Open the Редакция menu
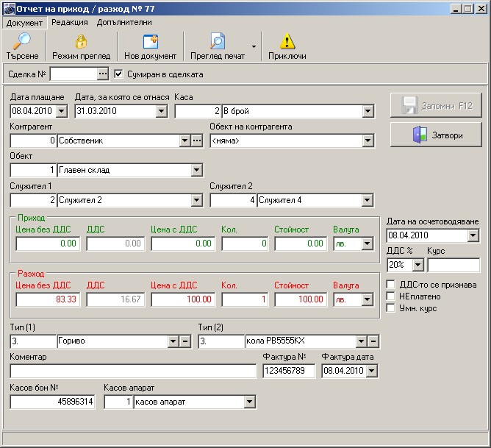The image size is (491, 448). click(x=70, y=22)
